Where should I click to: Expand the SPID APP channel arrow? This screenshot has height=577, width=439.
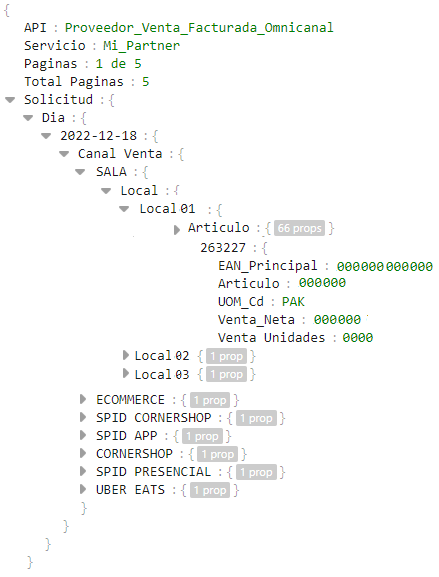click(x=83, y=435)
